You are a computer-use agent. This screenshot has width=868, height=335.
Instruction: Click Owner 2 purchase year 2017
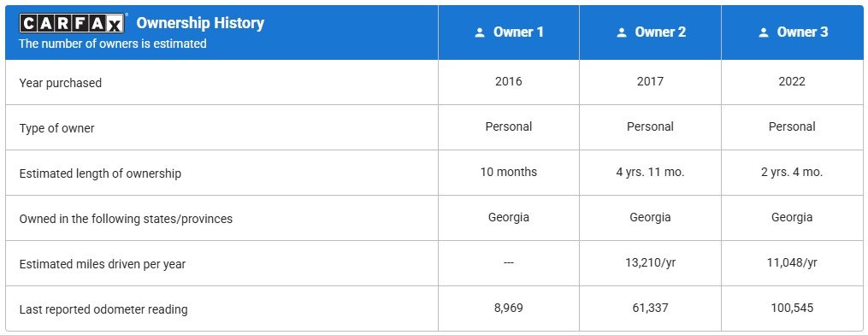coord(650,82)
